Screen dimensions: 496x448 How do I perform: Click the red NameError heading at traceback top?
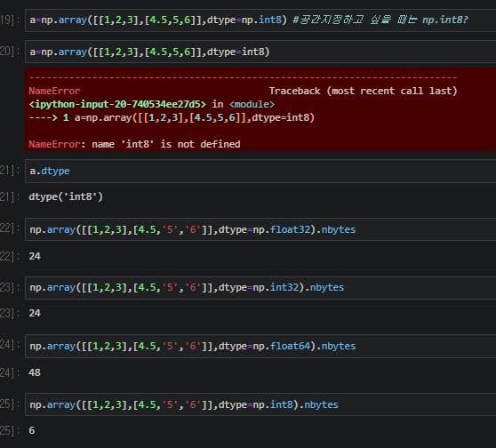click(54, 92)
